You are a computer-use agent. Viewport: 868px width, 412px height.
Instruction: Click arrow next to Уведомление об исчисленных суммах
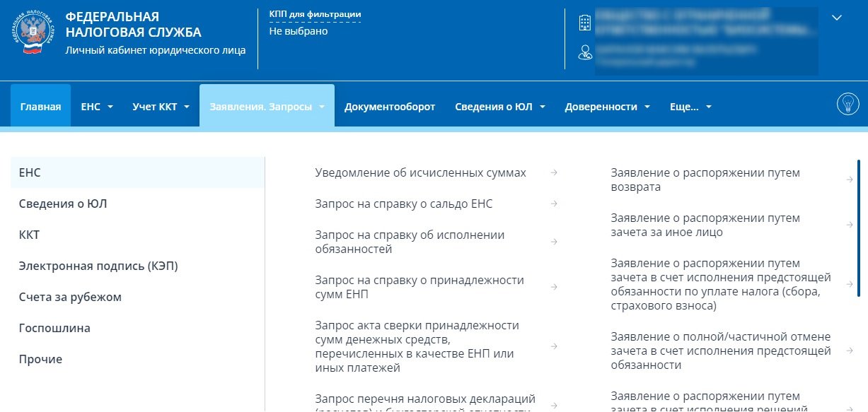554,172
